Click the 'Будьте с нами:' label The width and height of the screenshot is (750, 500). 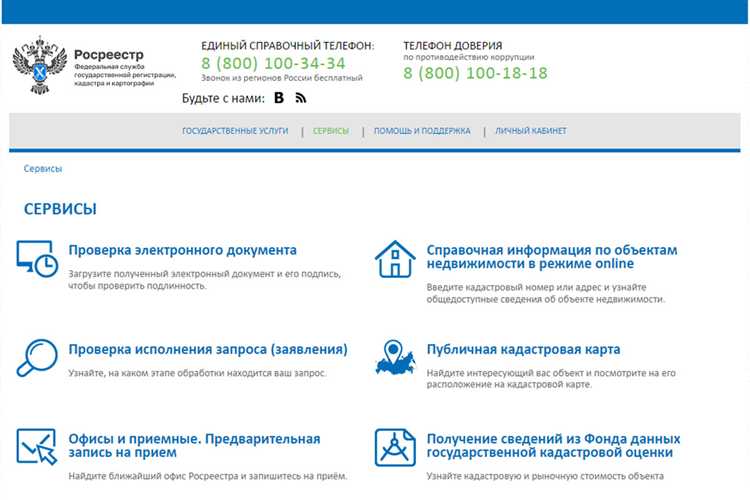coord(223,98)
